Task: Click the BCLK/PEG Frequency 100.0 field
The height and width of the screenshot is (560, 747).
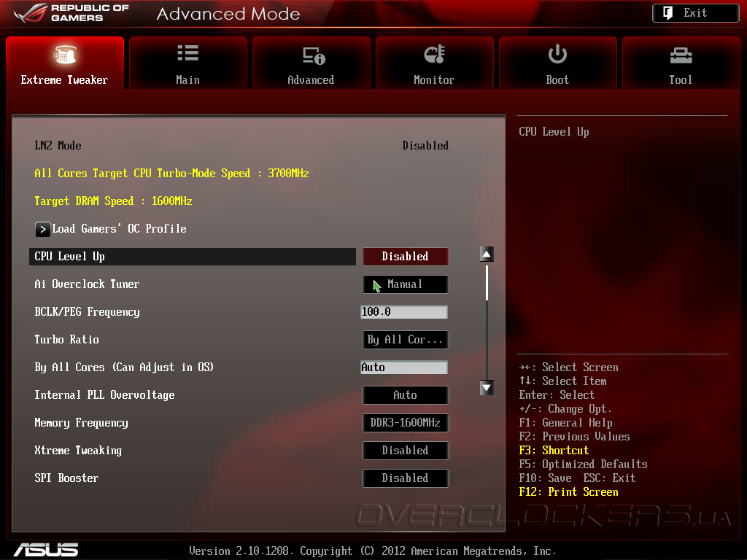Action: (404, 312)
